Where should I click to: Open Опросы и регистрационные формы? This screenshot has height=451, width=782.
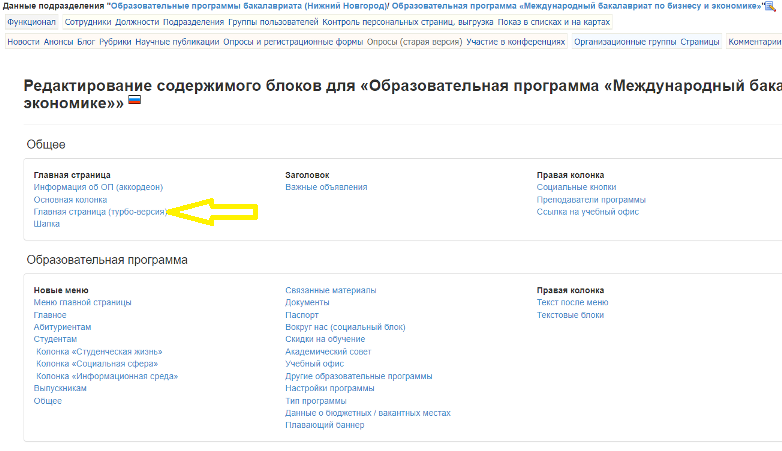click(x=293, y=42)
